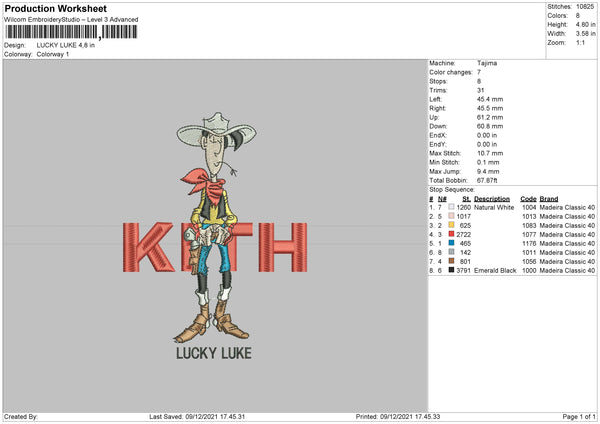Click the 'Stop Sequence:' heading
600x424 pixels.
[452, 190]
